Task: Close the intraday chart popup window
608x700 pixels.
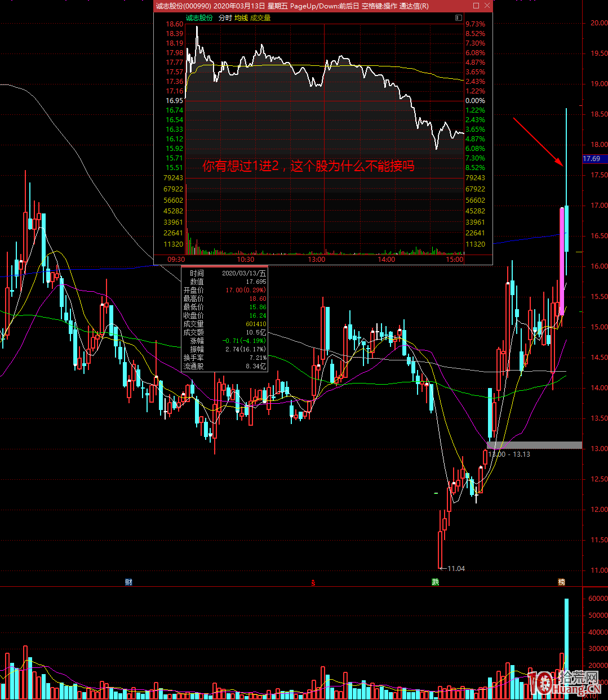Action: 487,6
